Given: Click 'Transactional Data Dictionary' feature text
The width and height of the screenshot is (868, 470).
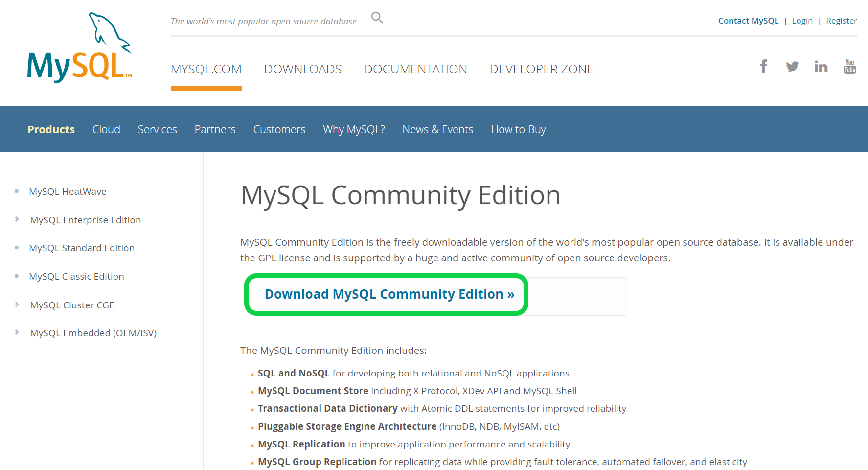Looking at the screenshot, I should pos(327,408).
